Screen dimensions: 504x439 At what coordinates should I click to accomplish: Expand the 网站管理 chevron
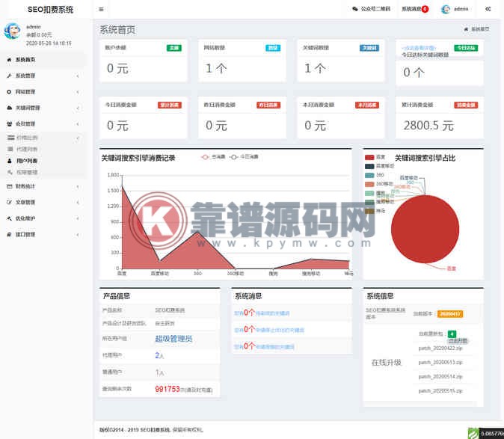pyautogui.click(x=78, y=92)
